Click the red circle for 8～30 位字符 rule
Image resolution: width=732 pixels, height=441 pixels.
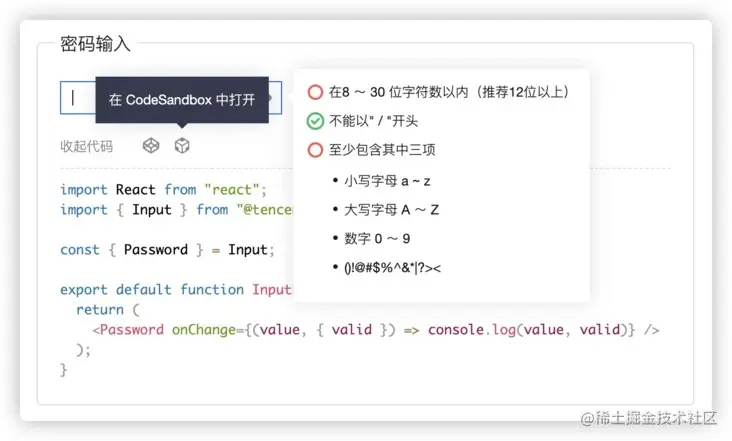315,92
